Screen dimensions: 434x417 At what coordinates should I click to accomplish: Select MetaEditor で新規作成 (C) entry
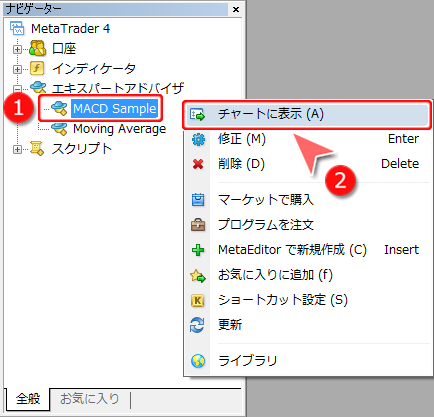point(307,250)
